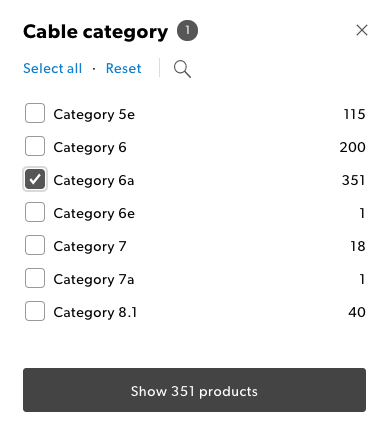Screen dimensions: 389x435
Task: Tick the Category 6e checkbox
Action: (x=35, y=212)
